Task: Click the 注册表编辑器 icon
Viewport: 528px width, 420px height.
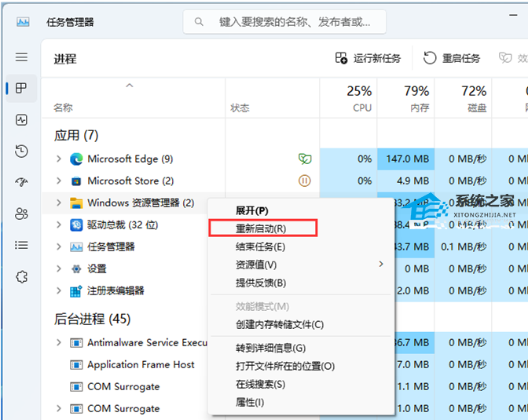Action: pos(76,291)
